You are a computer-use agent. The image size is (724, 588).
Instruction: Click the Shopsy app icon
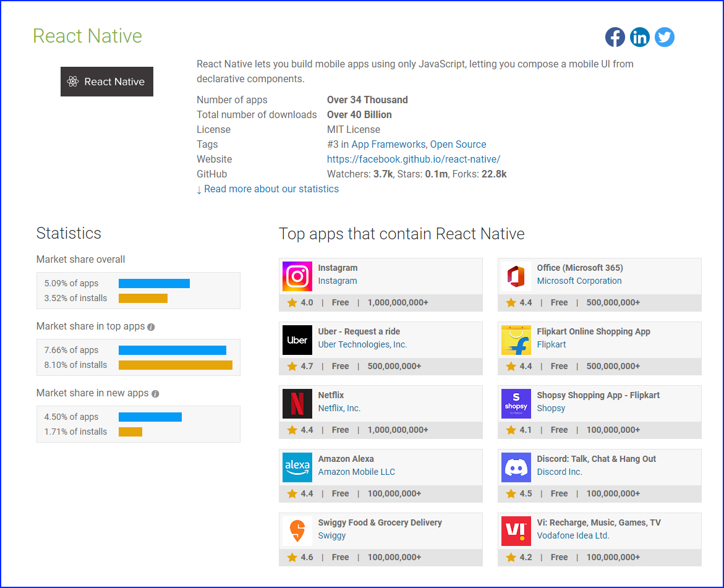(516, 404)
